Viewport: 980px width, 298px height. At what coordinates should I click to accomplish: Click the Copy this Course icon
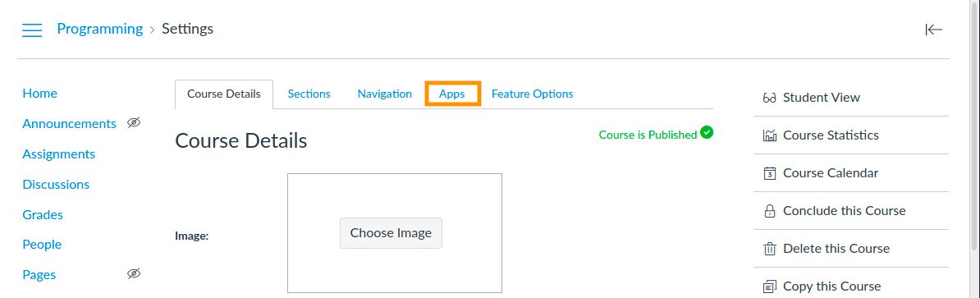coord(769,287)
